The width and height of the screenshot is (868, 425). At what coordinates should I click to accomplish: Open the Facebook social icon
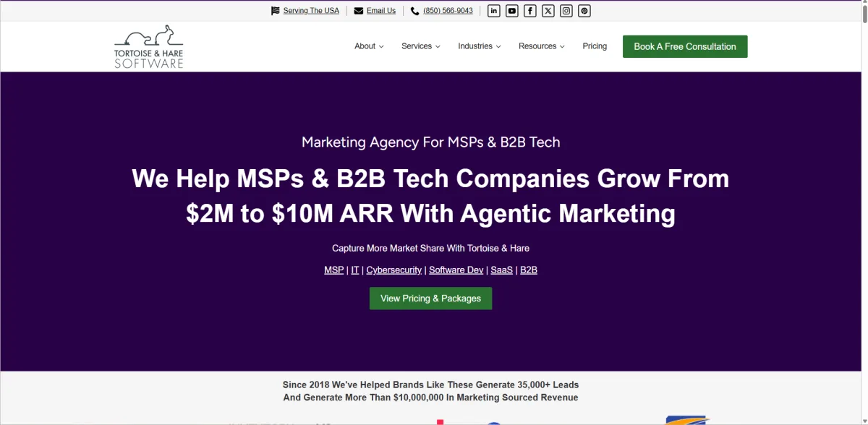coord(530,11)
